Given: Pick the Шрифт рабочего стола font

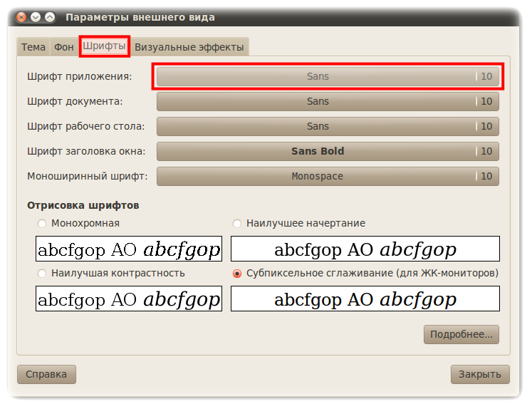Looking at the screenshot, I should 328,126.
